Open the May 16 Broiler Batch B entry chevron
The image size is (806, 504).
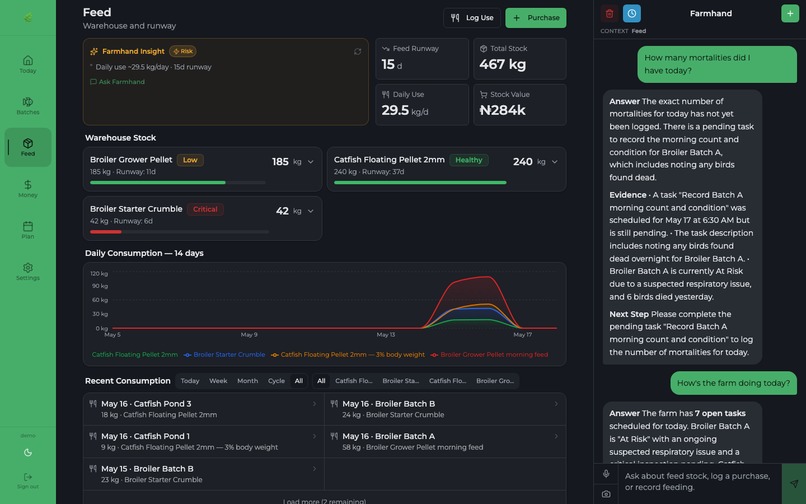[556, 404]
